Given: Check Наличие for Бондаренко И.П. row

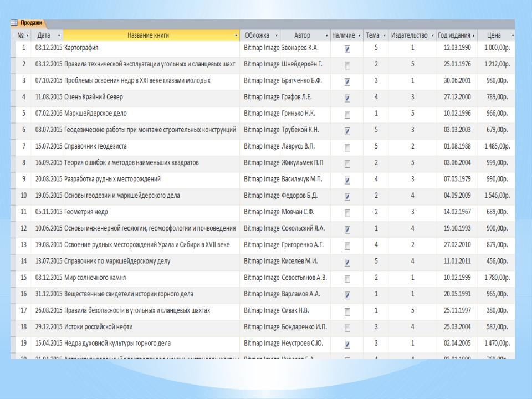Looking at the screenshot, I should click(347, 328).
